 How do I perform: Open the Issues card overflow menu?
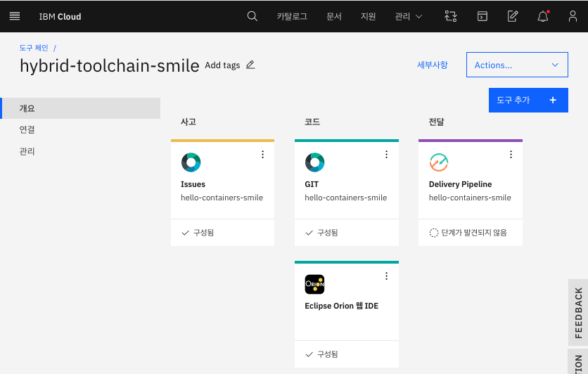(262, 155)
